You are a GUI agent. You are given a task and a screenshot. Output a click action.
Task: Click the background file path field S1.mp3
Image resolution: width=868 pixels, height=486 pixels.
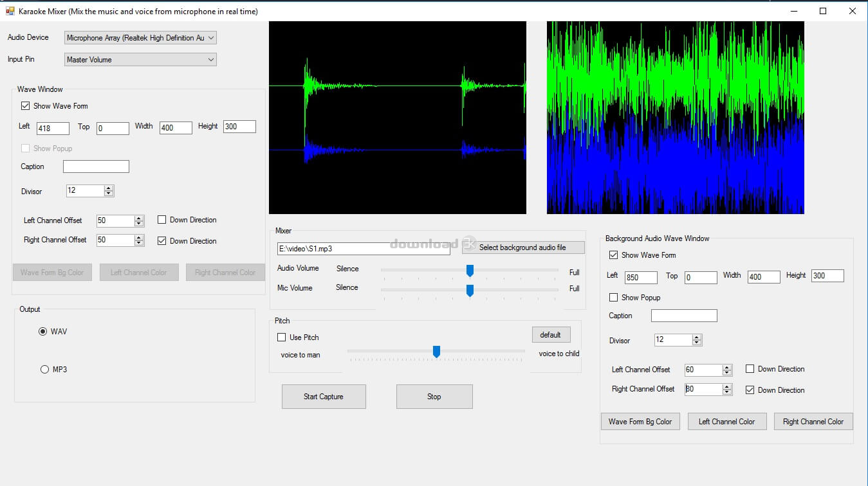[x=364, y=249]
